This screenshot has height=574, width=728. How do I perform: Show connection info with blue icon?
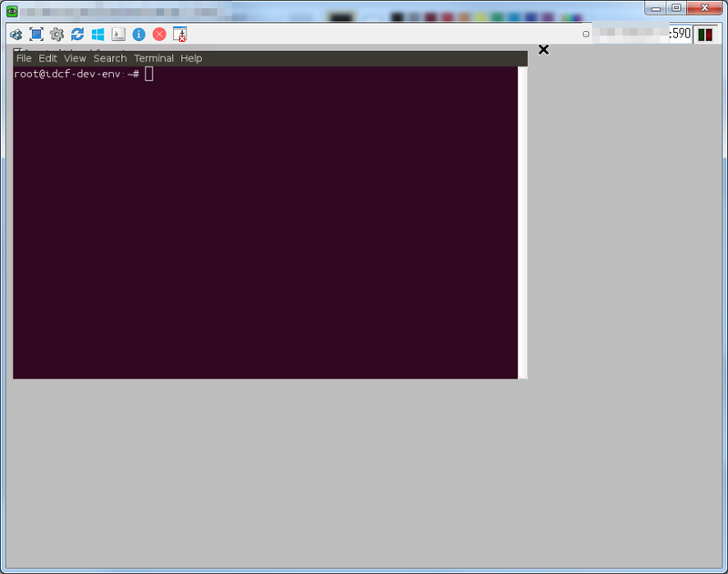point(138,35)
